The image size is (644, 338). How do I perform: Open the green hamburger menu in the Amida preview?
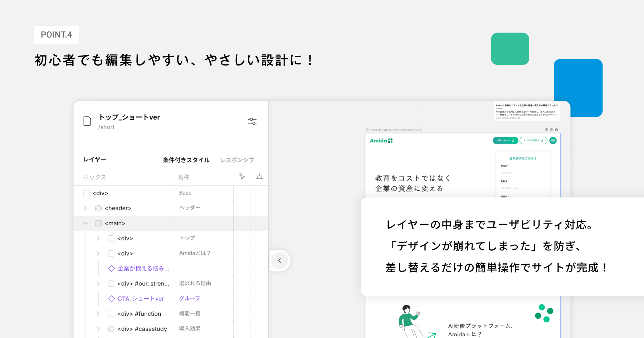[x=553, y=141]
